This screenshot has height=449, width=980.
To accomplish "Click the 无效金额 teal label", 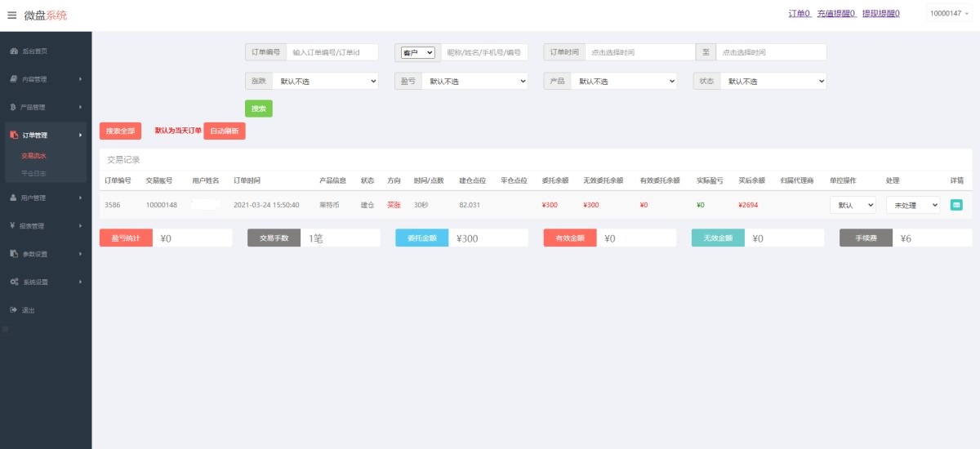I will pyautogui.click(x=718, y=238).
